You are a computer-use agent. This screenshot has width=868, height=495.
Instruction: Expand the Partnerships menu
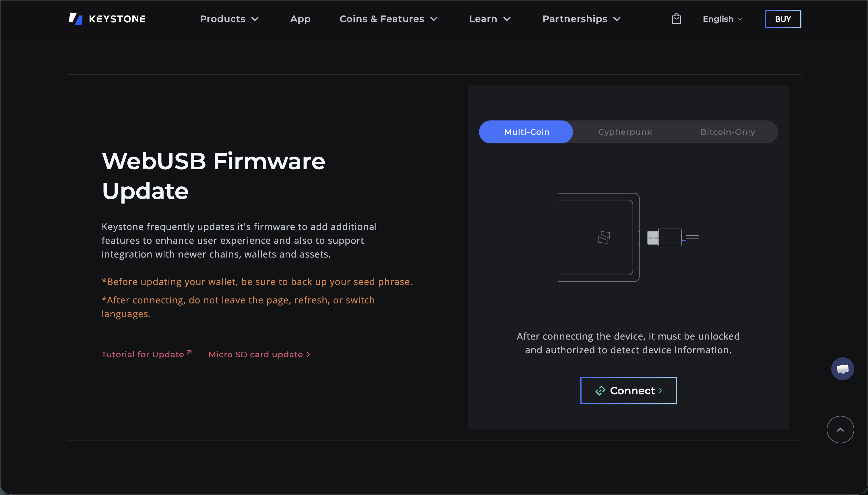click(581, 19)
